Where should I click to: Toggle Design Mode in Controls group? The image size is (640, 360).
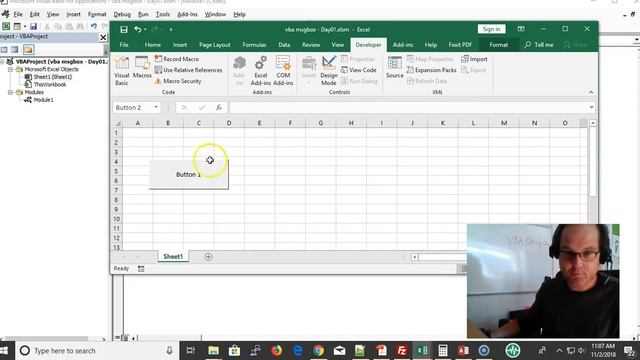[329, 71]
